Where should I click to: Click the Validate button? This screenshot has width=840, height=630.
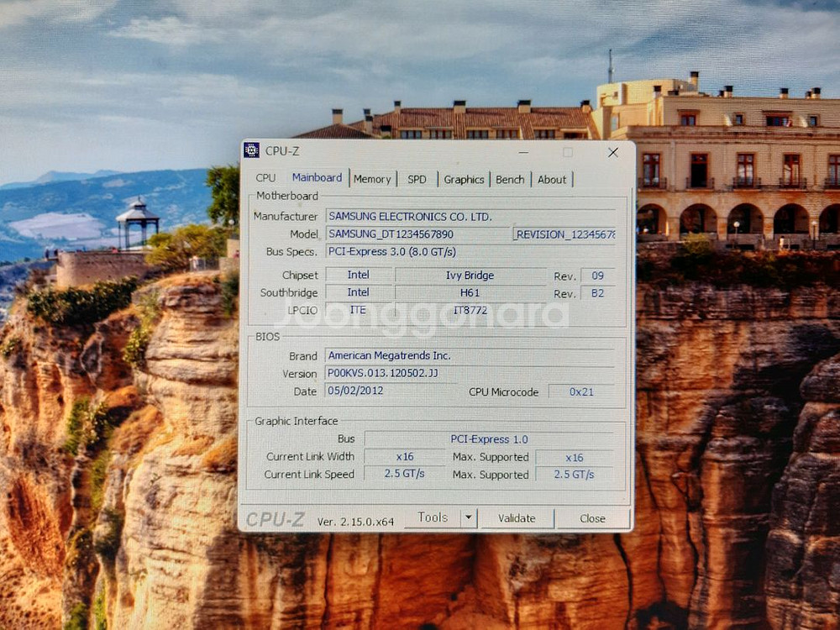tap(517, 518)
